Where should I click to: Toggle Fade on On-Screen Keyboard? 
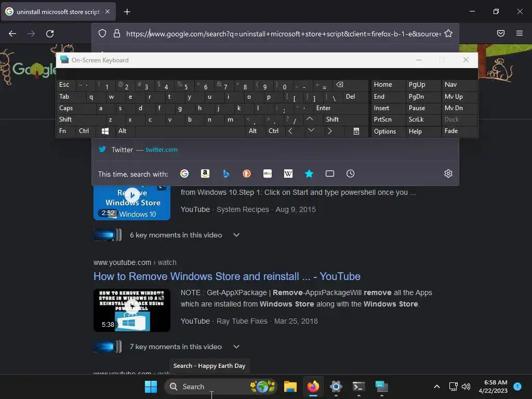[459, 131]
